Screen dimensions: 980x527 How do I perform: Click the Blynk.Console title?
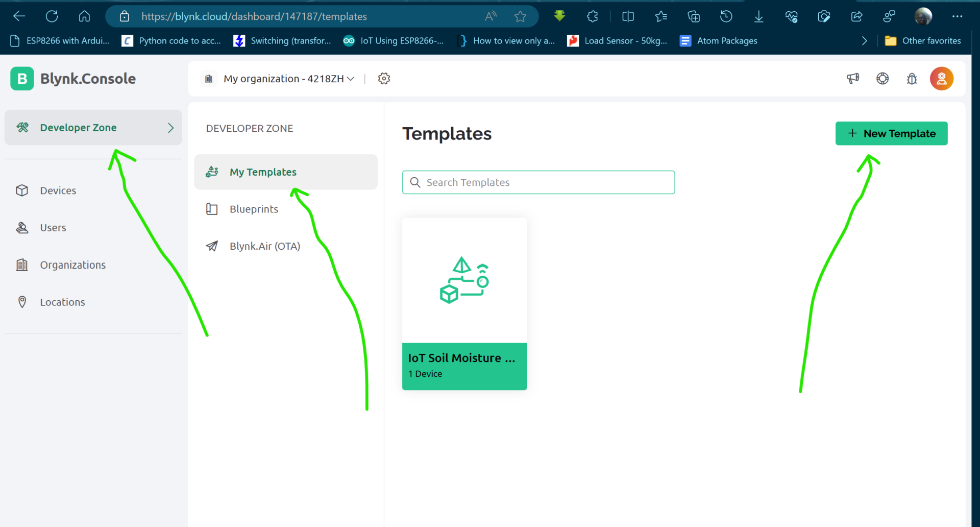[88, 79]
